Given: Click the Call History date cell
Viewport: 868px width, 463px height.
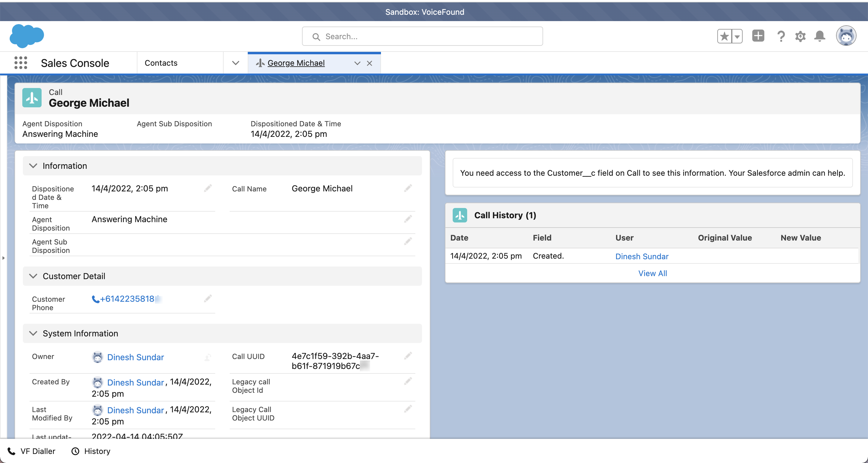Looking at the screenshot, I should tap(486, 256).
